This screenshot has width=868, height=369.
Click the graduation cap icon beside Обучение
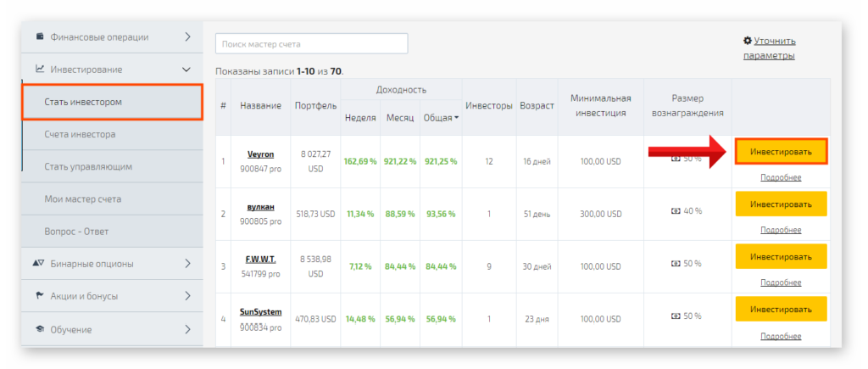40,329
